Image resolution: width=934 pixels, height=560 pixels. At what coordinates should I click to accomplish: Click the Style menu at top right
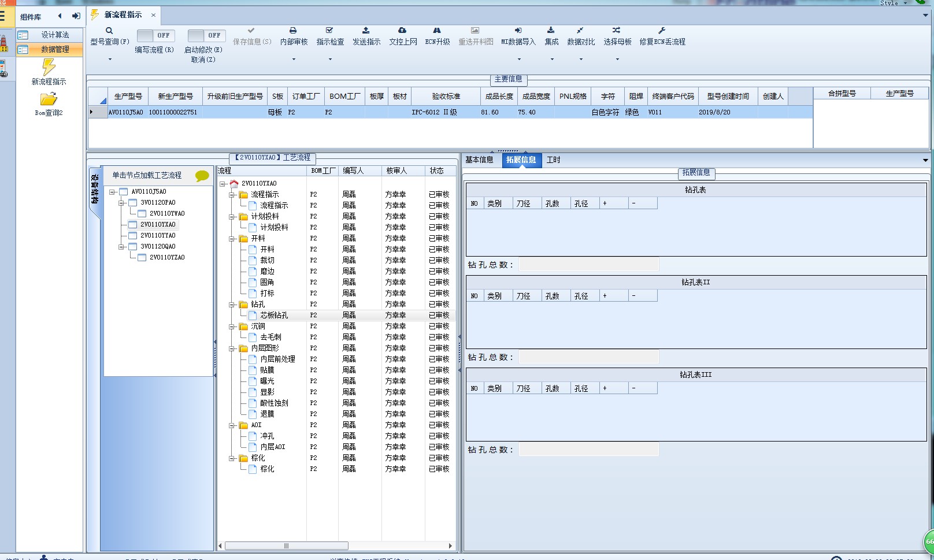tap(893, 3)
